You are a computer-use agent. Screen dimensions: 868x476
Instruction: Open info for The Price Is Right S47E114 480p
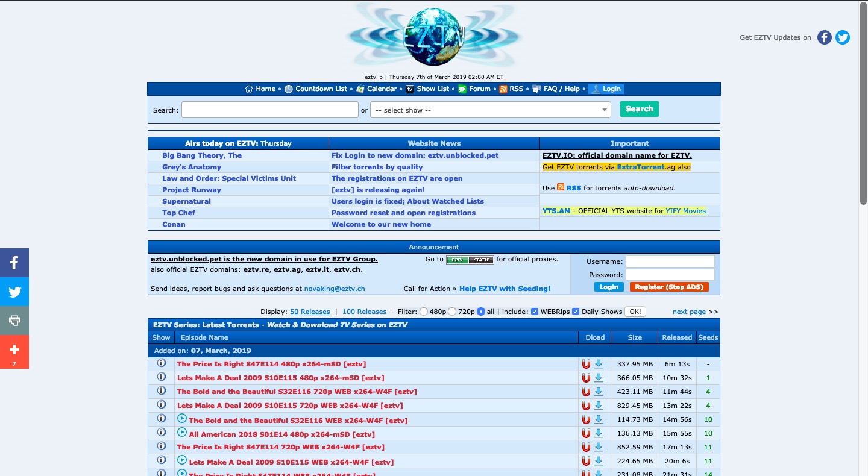tap(161, 363)
